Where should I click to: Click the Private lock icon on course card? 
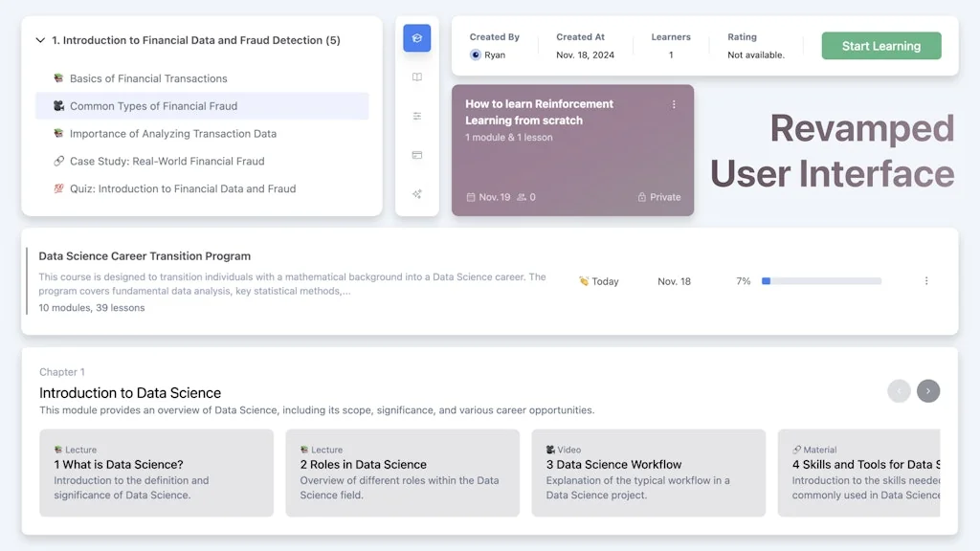tap(642, 197)
